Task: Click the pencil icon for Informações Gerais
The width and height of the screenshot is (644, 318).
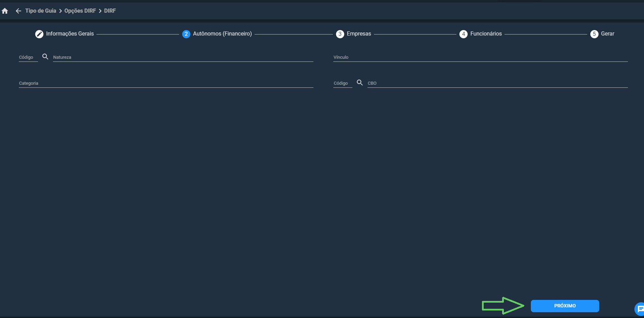Action: coord(39,34)
